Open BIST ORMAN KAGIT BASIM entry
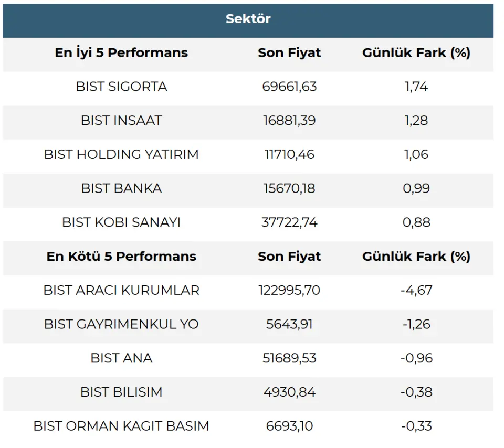This screenshot has height=448, width=504. coord(121,426)
